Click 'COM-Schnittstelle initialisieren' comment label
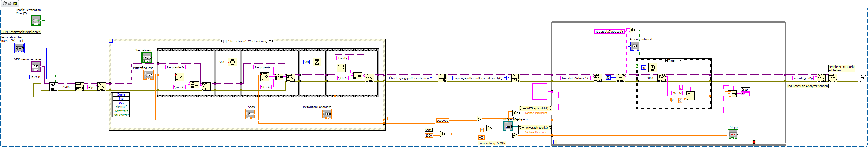This screenshot has width=868, height=147. point(21,32)
